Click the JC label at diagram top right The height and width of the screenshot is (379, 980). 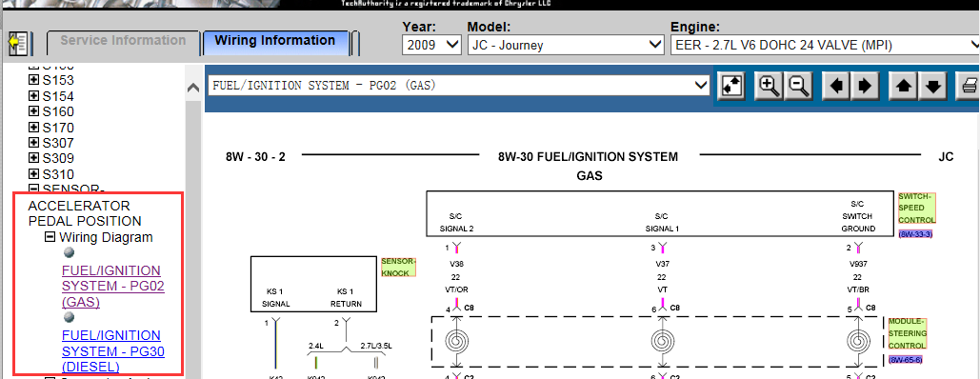pos(947,157)
